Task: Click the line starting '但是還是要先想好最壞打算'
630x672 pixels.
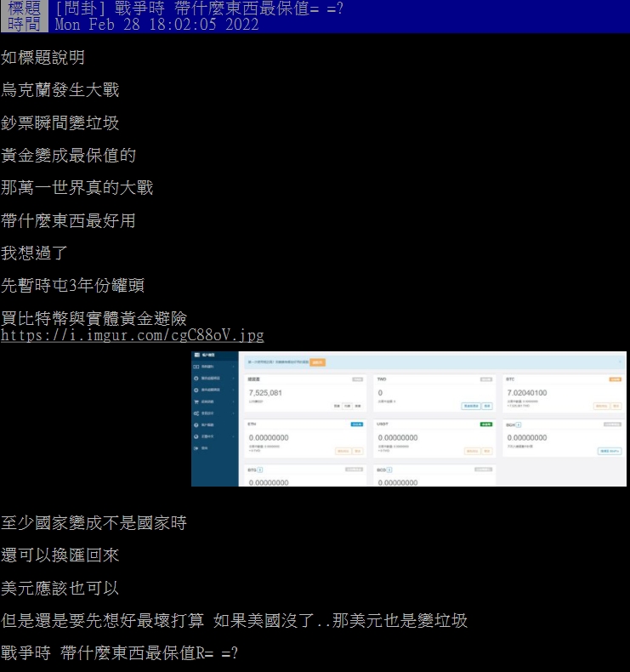Action: click(235, 621)
